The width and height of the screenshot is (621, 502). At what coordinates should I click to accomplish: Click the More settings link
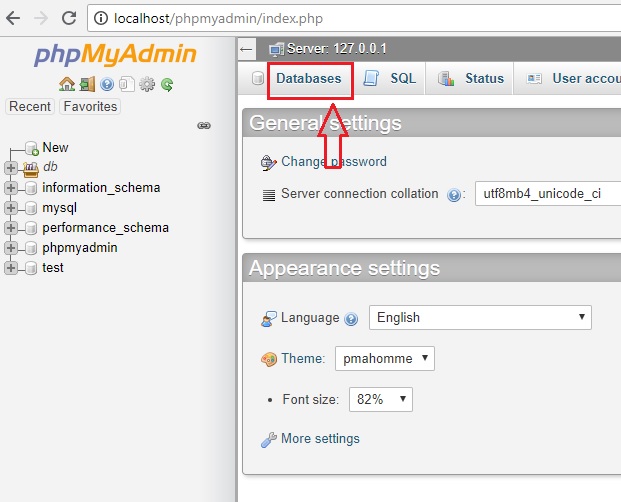pos(320,439)
